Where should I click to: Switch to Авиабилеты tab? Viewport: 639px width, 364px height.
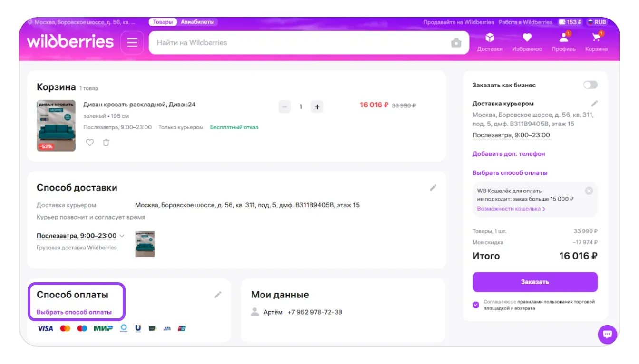197,22
